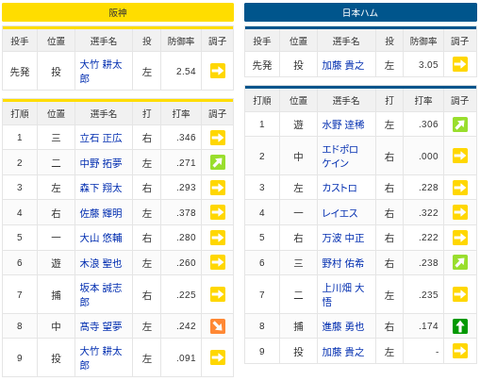The width and height of the screenshot is (480, 381).
Task: Open player page for 木浪 聖也
Action: coord(101,263)
